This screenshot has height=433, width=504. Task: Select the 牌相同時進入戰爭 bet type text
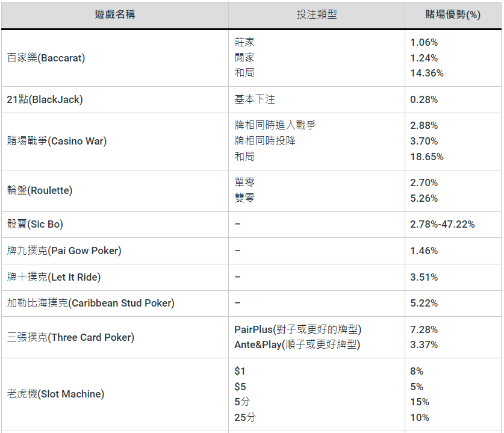click(275, 126)
